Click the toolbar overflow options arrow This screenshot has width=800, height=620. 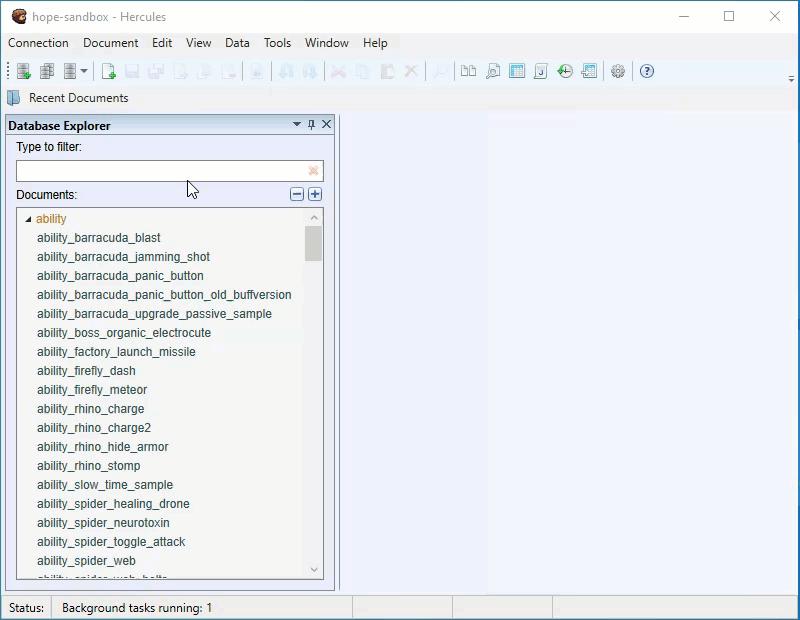[791, 79]
